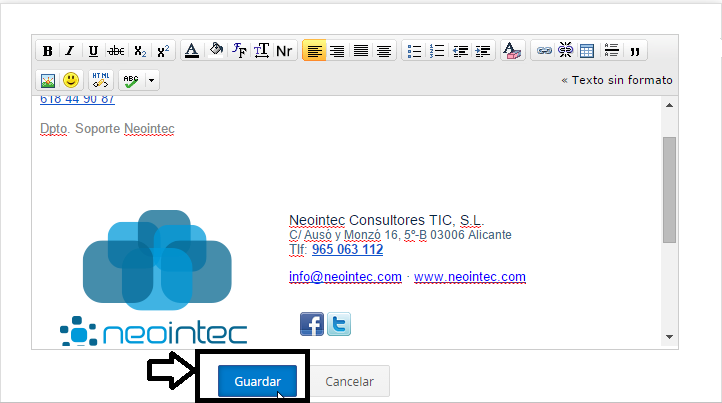This screenshot has height=403, width=722.
Task: Insert a numbered list
Action: coord(437,51)
